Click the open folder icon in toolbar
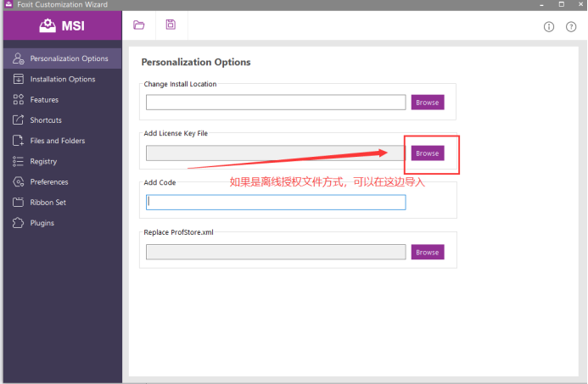 click(x=139, y=25)
